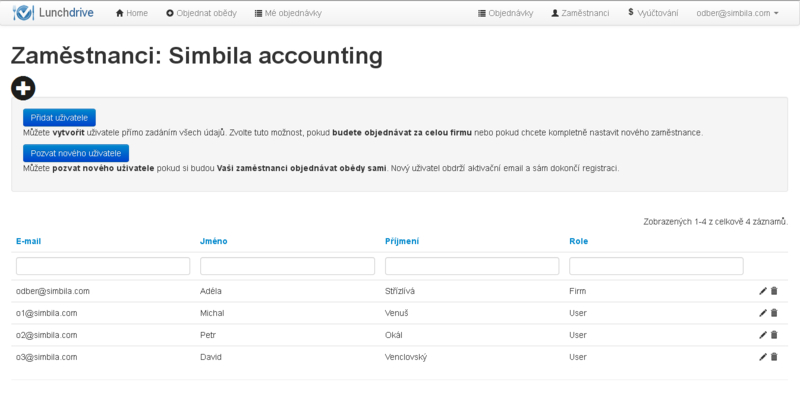Delete user o1@simbila.com with trash icon

[x=774, y=313]
